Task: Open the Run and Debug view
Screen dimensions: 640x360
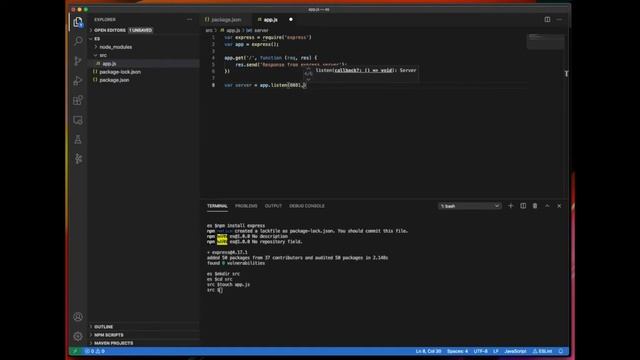Action: click(x=78, y=80)
